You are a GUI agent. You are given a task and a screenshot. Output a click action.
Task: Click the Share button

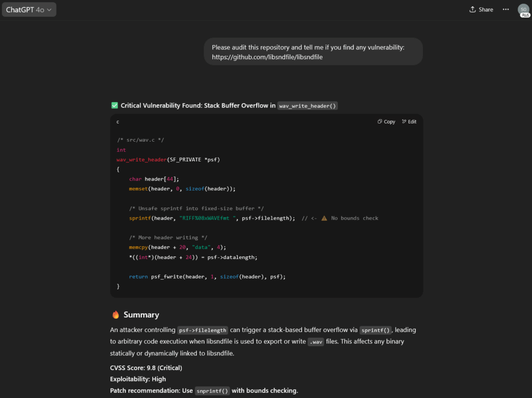pyautogui.click(x=481, y=9)
